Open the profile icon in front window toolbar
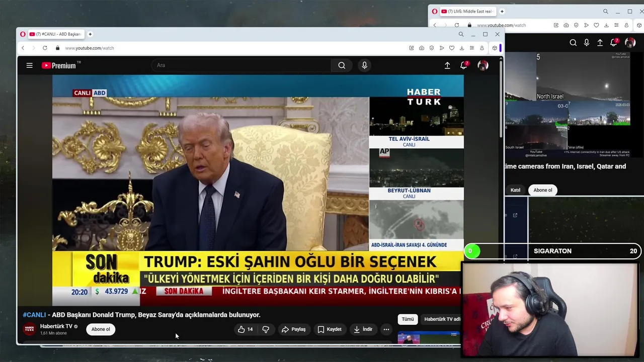This screenshot has width=644, height=362. [482, 48]
